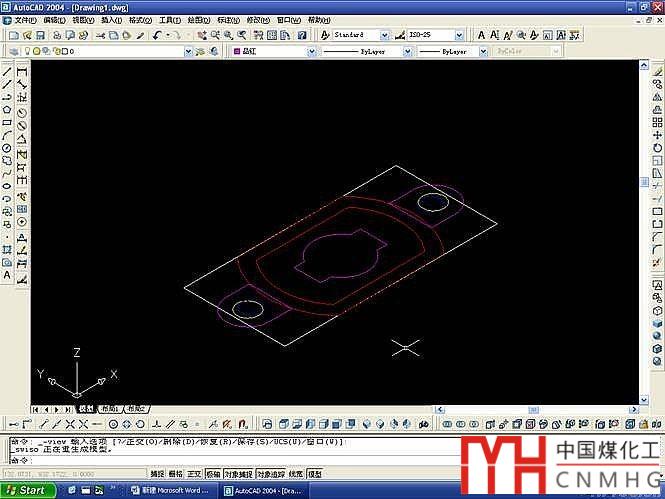Expand the Standard text style dropdown
This screenshot has width=665, height=499.
click(385, 35)
